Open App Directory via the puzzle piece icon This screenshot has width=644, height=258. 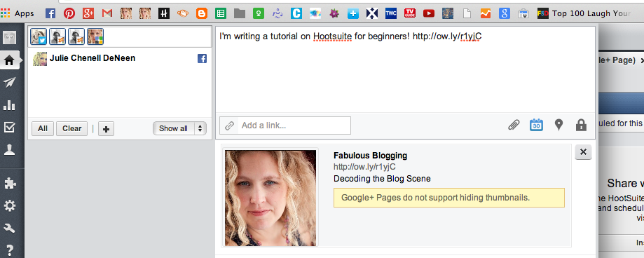coord(9,183)
